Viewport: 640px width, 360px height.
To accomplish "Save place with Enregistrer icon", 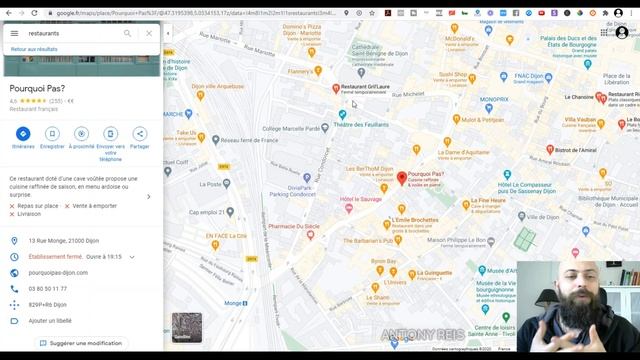I will pyautogui.click(x=52, y=134).
